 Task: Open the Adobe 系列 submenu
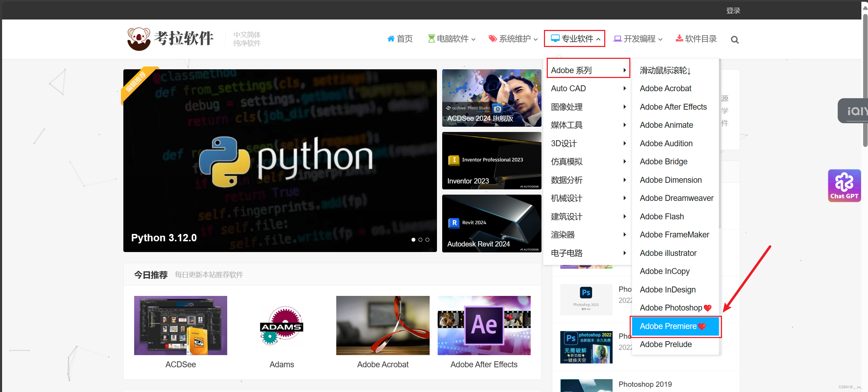588,70
